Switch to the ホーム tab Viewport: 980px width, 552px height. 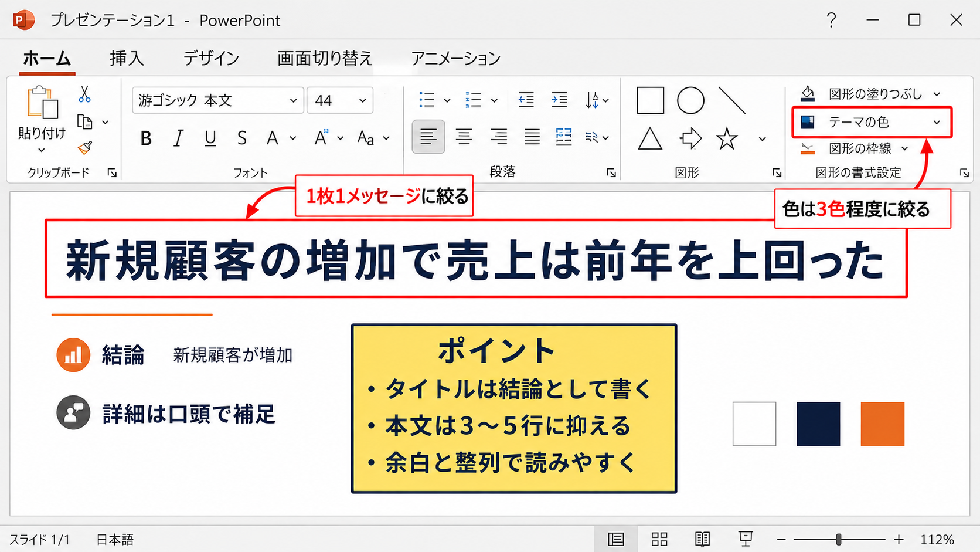coord(47,59)
